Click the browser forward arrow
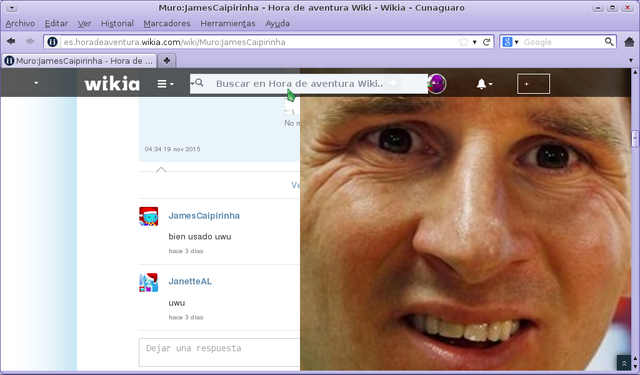The image size is (640, 375). coord(30,41)
